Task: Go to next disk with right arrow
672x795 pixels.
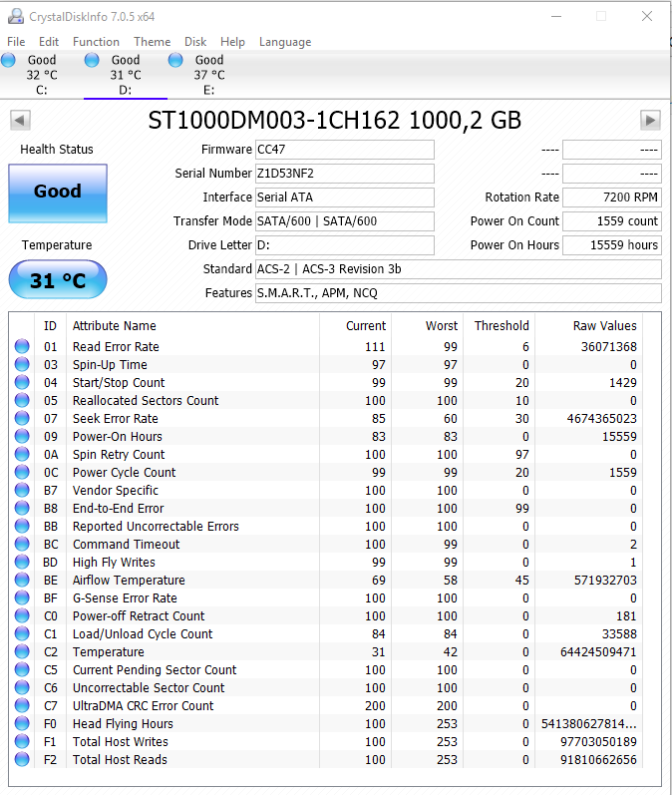Action: (x=650, y=120)
